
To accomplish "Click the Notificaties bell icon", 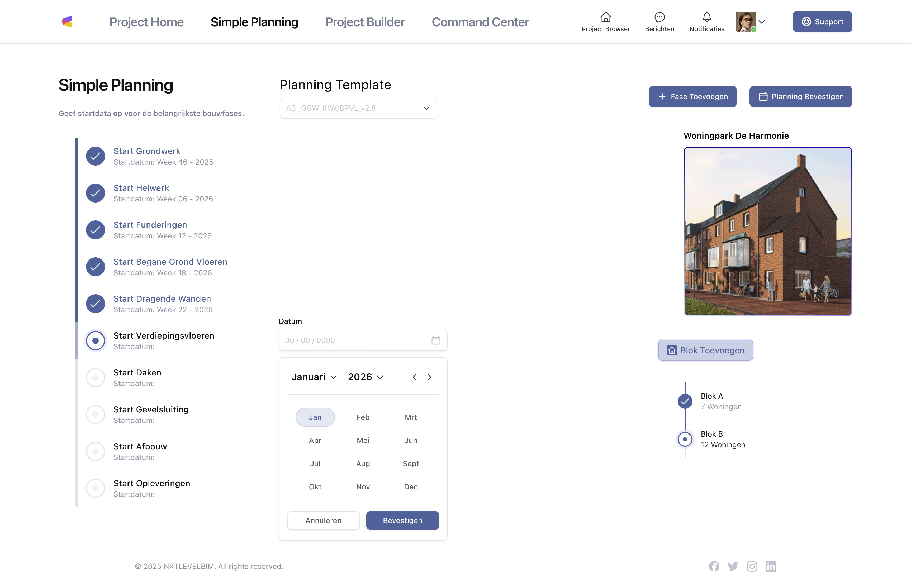I will point(706,17).
